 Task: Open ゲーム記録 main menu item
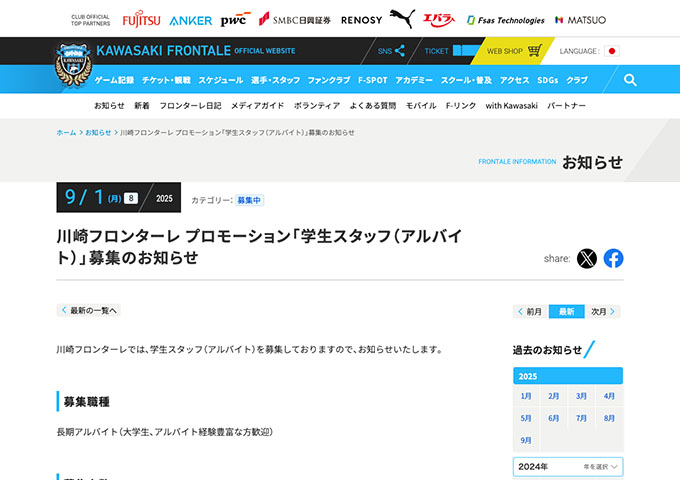(x=114, y=80)
